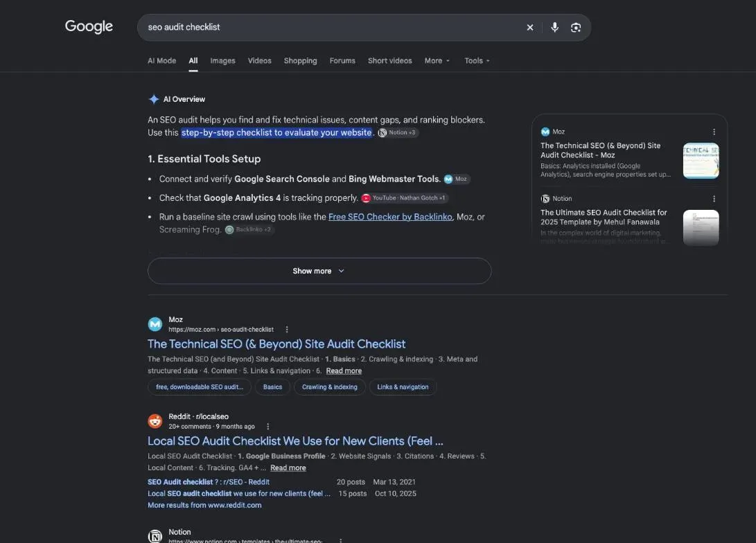The width and height of the screenshot is (756, 543).
Task: Click highlighted step-by-step checklist text
Action: pos(276,132)
